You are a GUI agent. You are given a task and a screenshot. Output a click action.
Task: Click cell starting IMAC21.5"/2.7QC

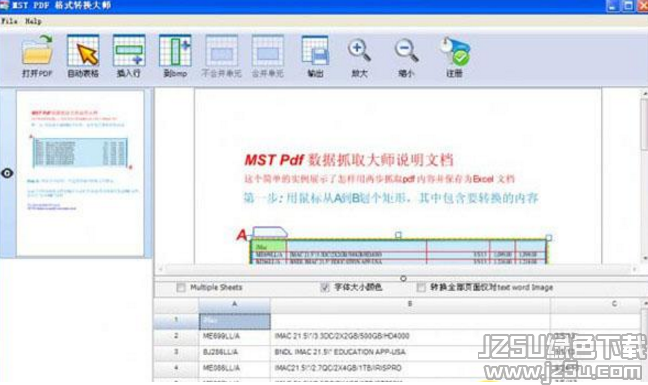pos(410,368)
